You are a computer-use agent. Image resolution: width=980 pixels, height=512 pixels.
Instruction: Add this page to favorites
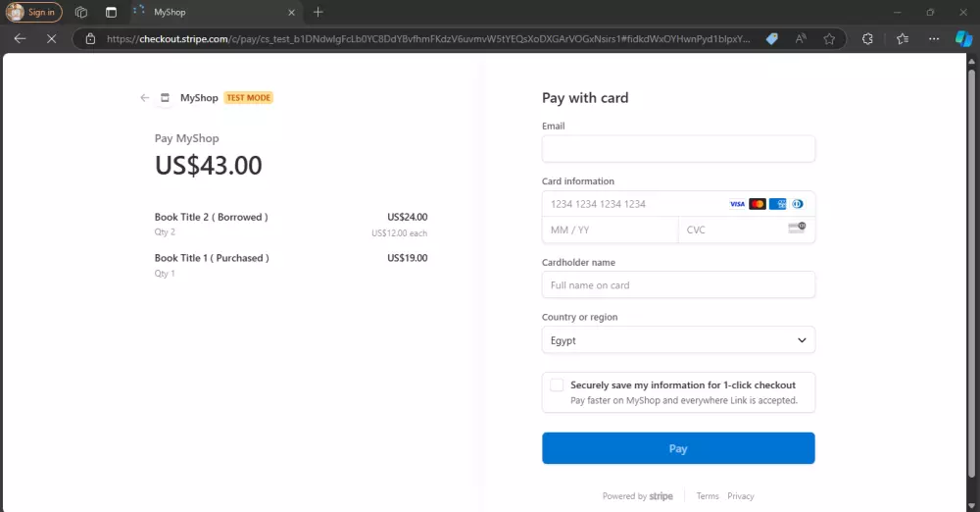[829, 39]
